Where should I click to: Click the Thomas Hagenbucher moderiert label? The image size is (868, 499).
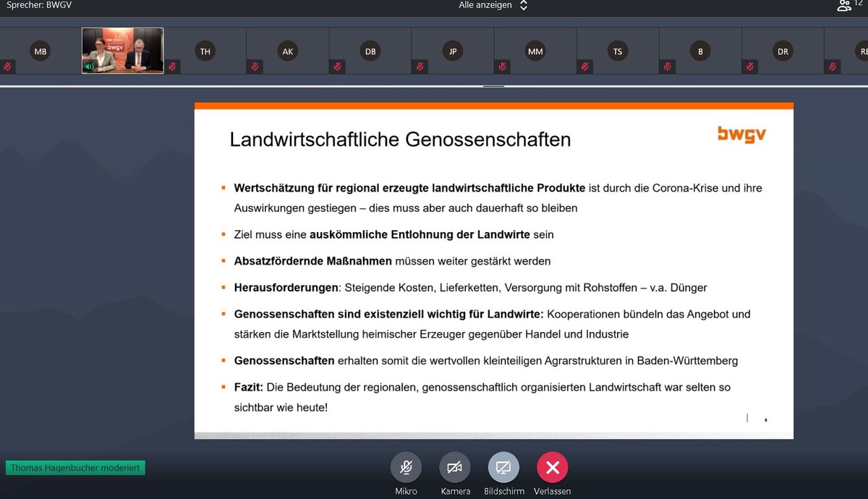tap(75, 468)
